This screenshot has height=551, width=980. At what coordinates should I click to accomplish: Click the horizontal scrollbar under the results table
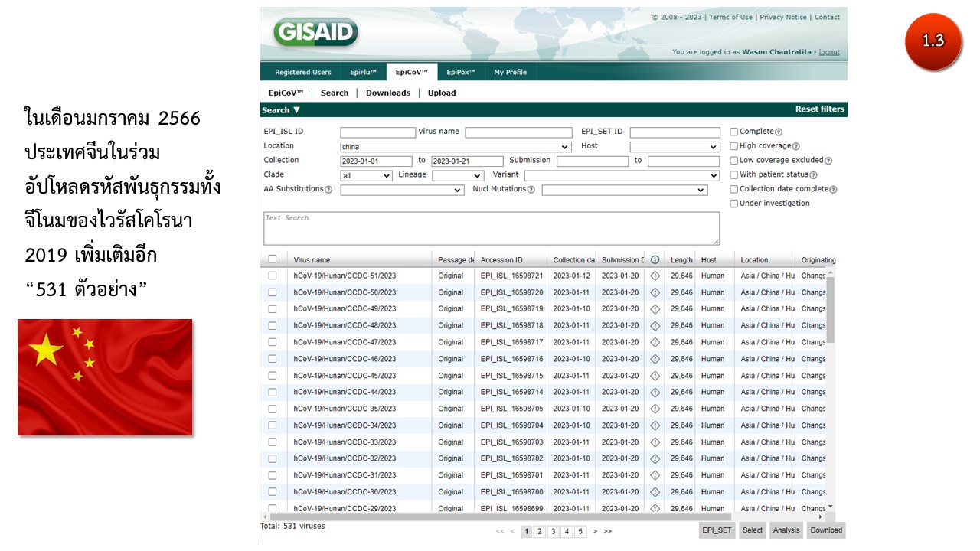point(536,517)
